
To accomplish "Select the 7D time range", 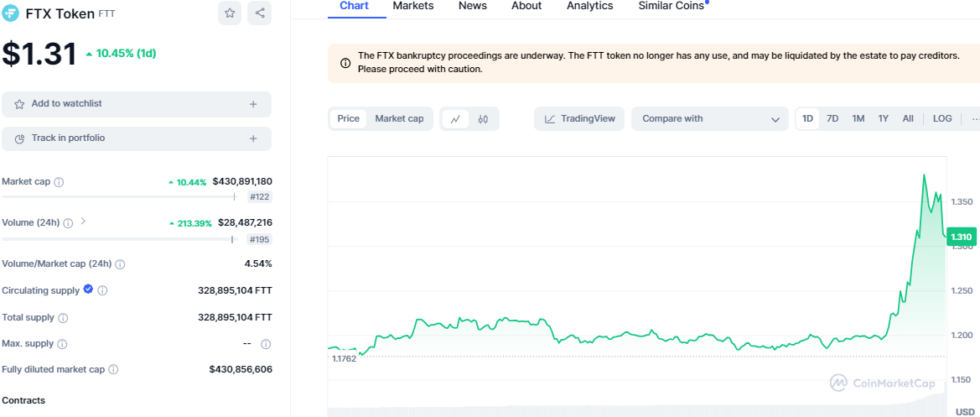I will [832, 119].
